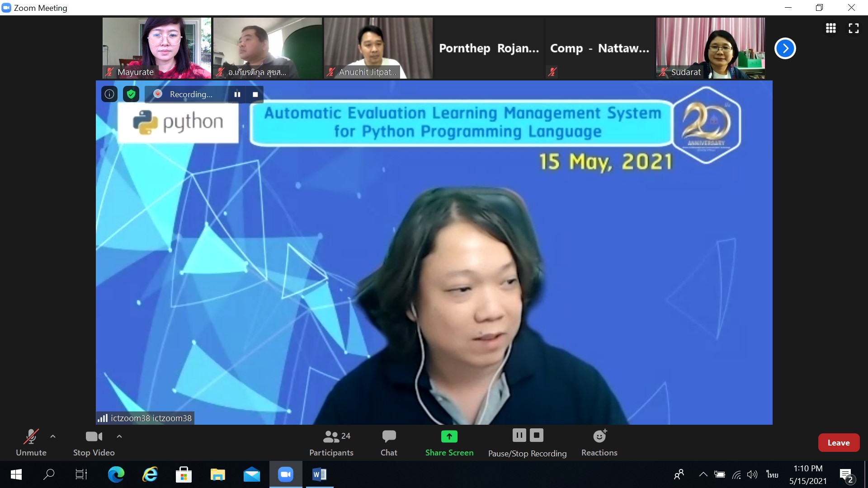
Task: Show next participants with blue arrow
Action: click(x=785, y=48)
